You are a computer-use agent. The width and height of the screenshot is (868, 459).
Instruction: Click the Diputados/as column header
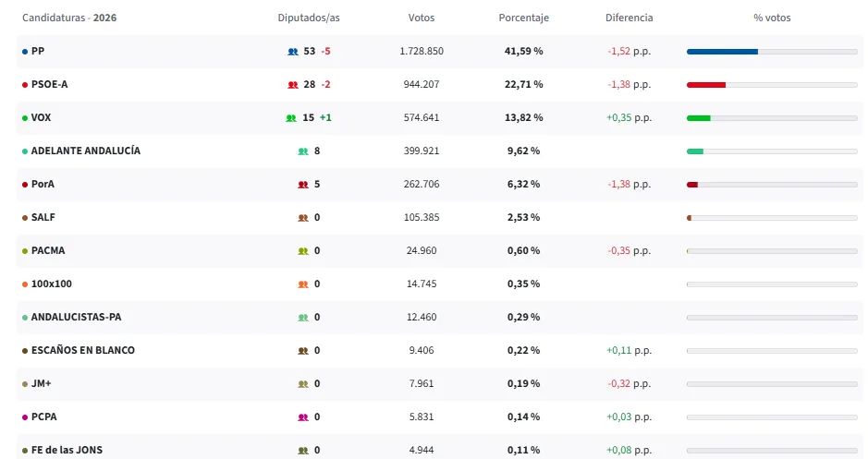[x=309, y=18]
